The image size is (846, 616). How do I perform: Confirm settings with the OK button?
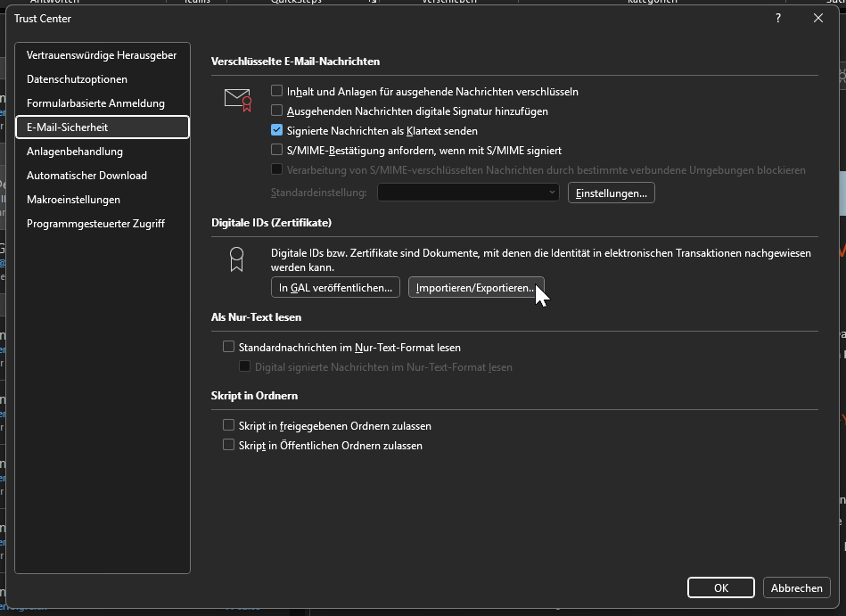[721, 587]
